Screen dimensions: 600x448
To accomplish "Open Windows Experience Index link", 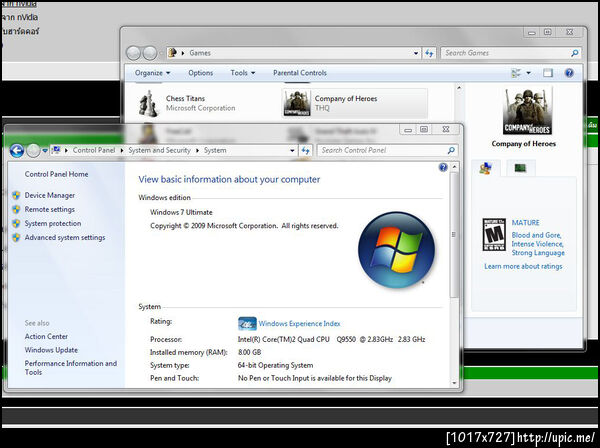I will [x=299, y=324].
